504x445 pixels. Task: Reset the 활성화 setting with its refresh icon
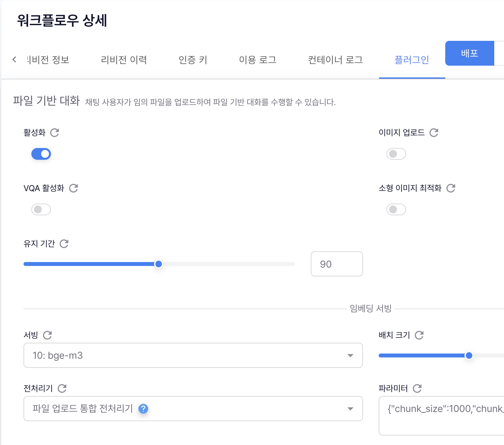[x=55, y=133]
